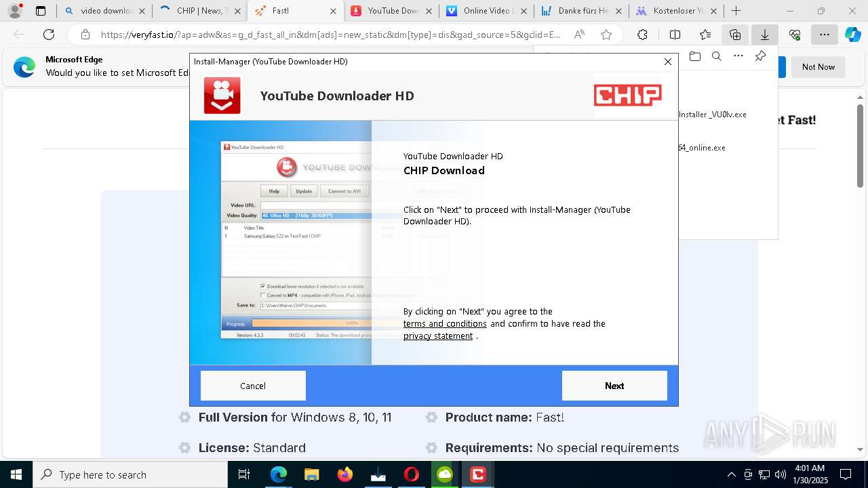Open Edge Settings and more menu
868x488 pixels.
824,35
